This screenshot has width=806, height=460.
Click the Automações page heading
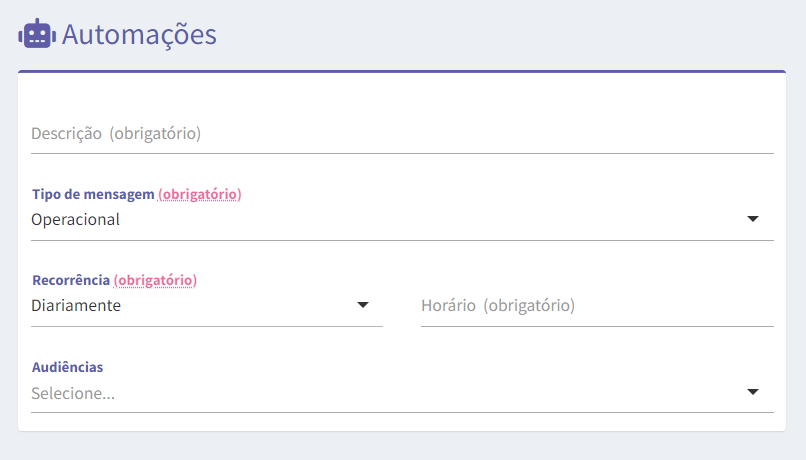139,34
